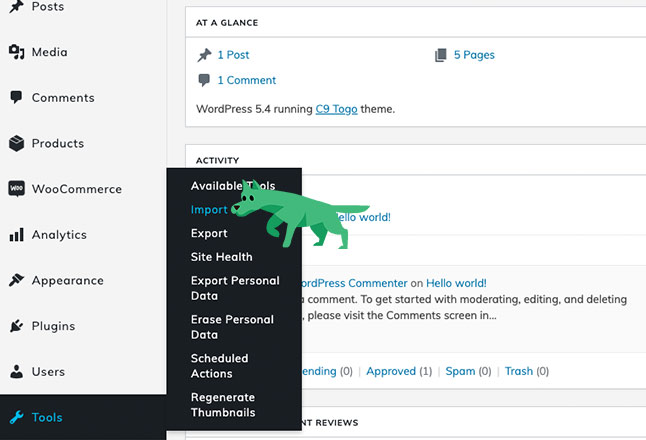Screen dimensions: 646x440
Task: Click the Posts pushpin icon in sidebar
Action: click(x=16, y=6)
